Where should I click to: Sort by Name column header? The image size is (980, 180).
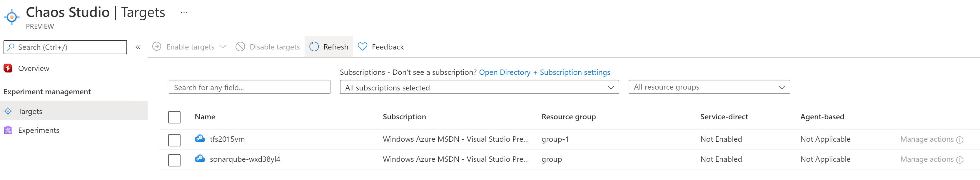[x=205, y=117]
